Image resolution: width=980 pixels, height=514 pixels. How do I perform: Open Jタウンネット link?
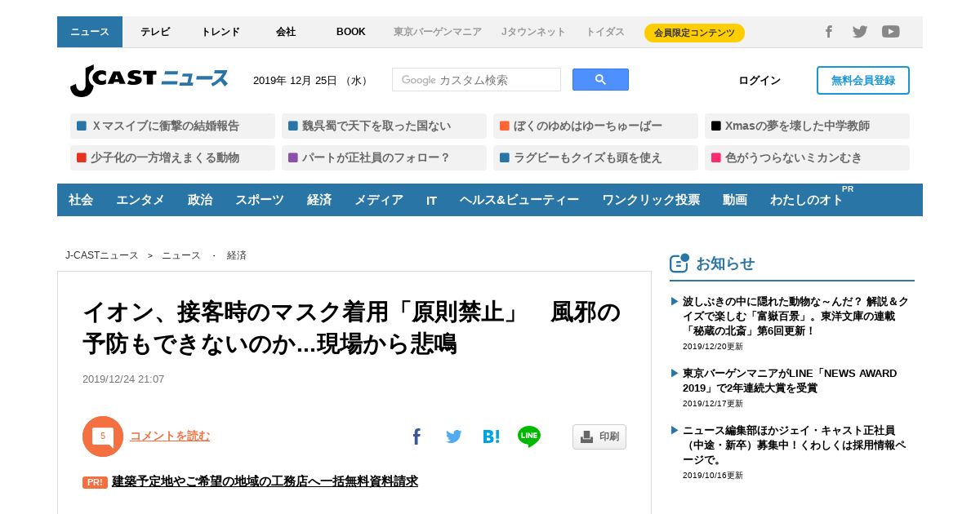(533, 32)
